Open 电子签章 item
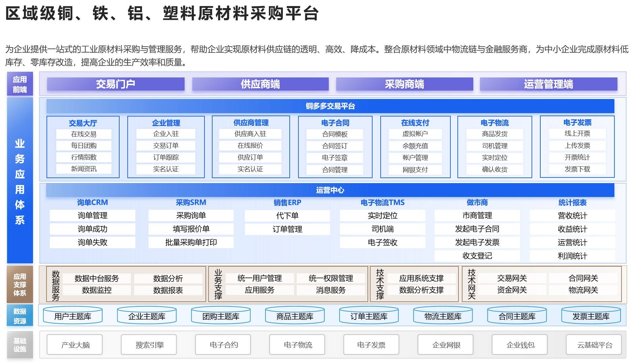 click(x=335, y=158)
